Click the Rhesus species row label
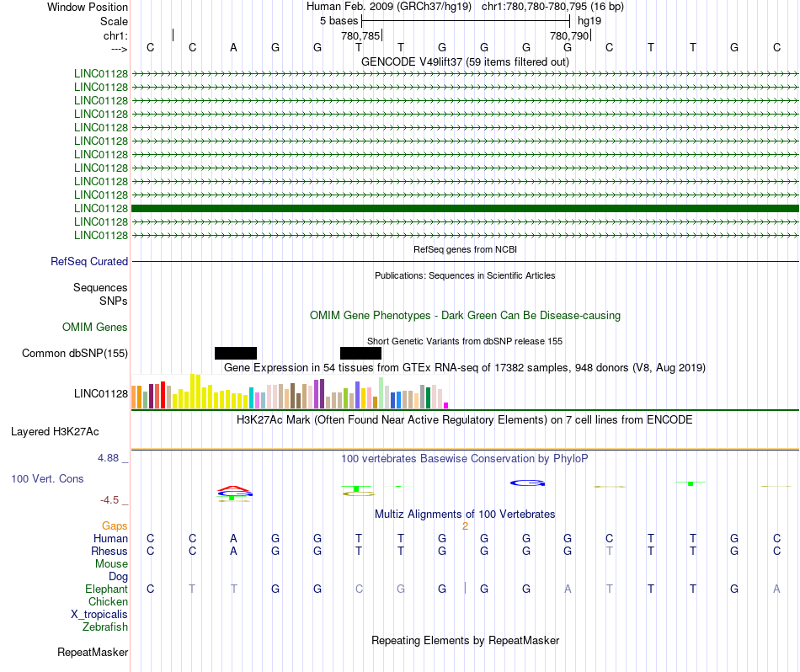Image resolution: width=800 pixels, height=672 pixels. click(x=109, y=551)
